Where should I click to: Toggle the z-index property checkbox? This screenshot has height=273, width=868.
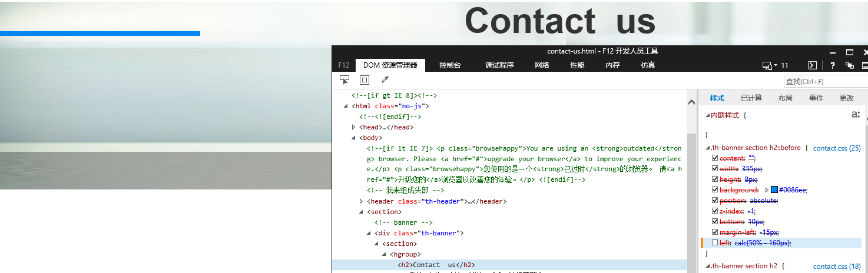point(715,211)
